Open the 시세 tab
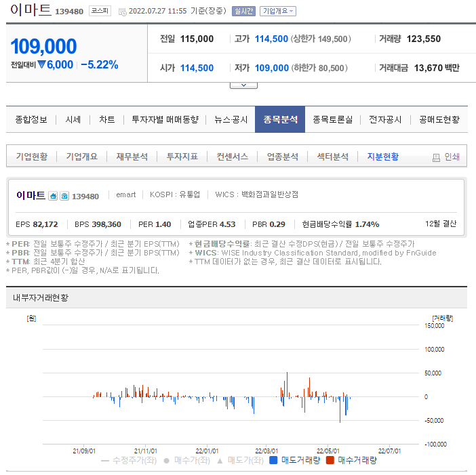The image size is (476, 475). coord(73,119)
